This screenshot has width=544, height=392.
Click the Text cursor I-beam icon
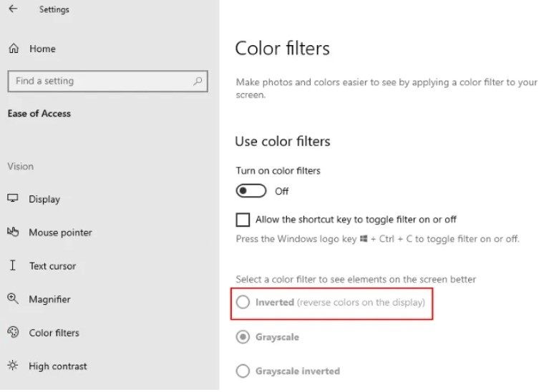[12, 265]
